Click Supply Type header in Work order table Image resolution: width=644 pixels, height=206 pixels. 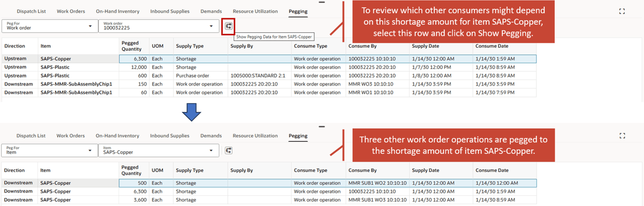click(189, 46)
